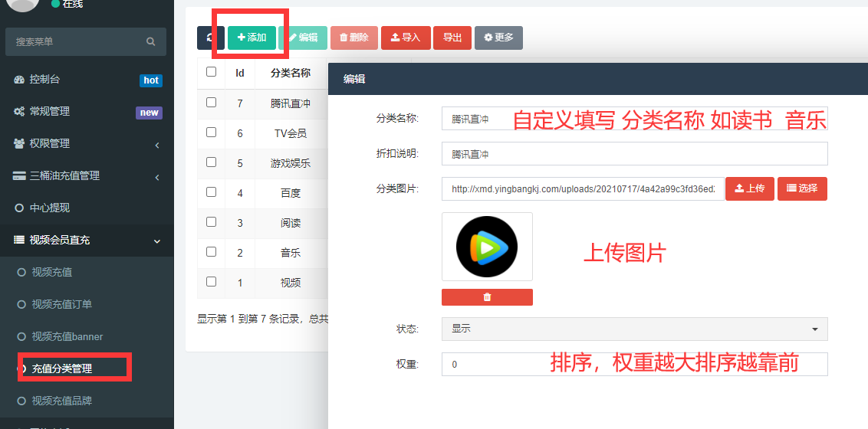Click the search magnifier icon in sidebar
The image size is (868, 429).
(151, 41)
